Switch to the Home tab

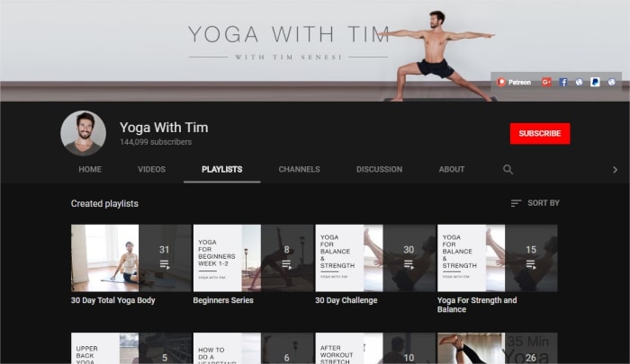click(x=90, y=169)
